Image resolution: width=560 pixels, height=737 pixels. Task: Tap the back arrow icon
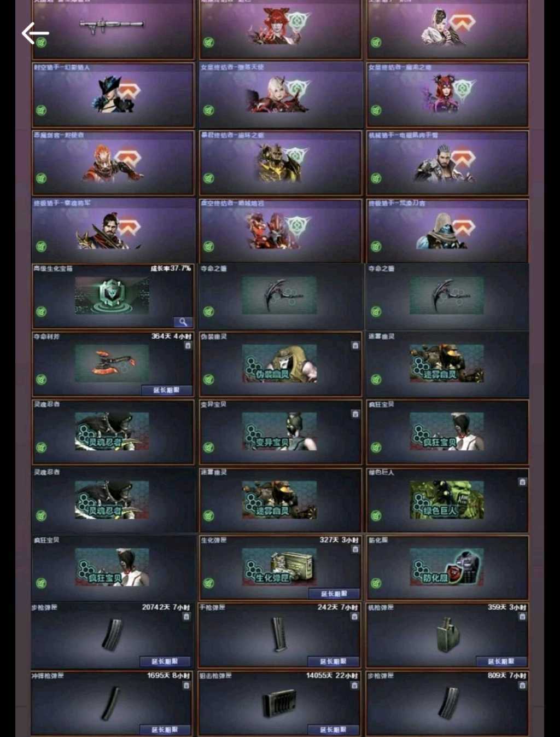click(x=35, y=33)
